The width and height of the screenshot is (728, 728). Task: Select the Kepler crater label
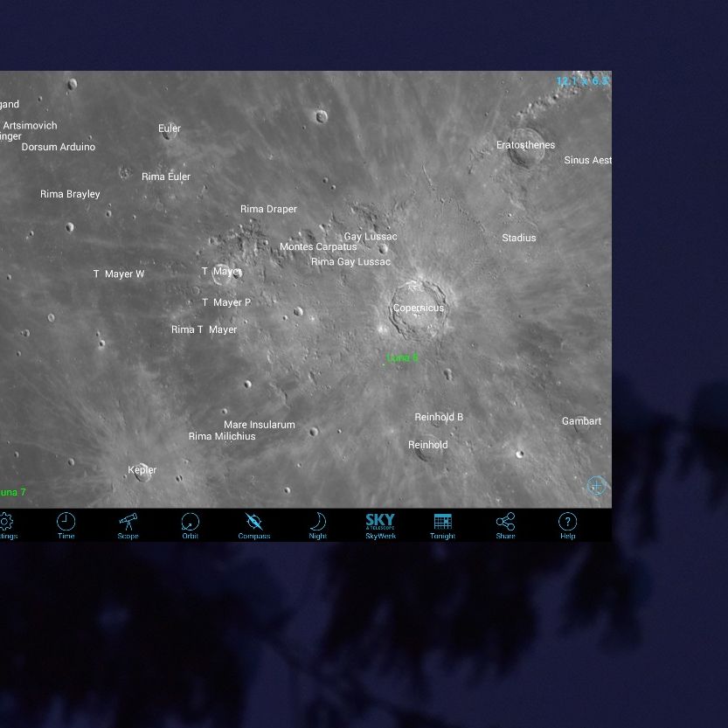[142, 470]
